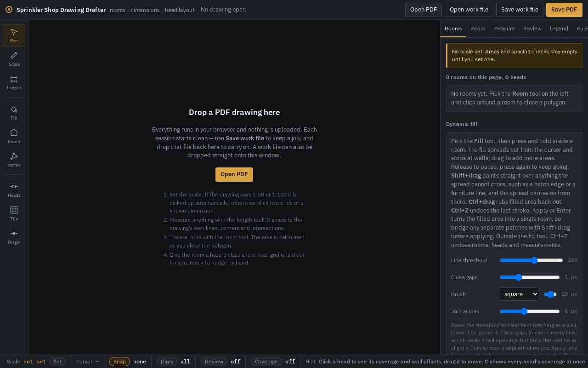The height and width of the screenshot is (368, 588).
Task: Select the Vertex edit tool
Action: tap(14, 160)
